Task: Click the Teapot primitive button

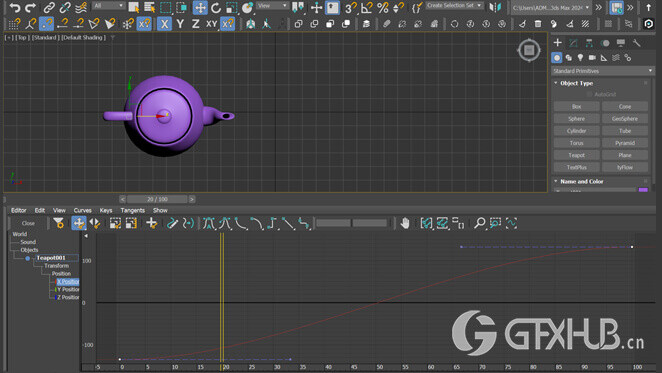Action: point(576,155)
